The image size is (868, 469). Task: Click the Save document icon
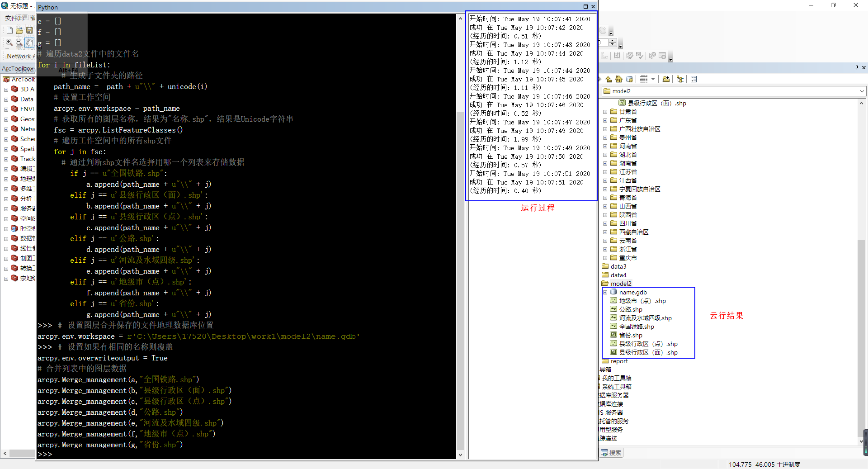click(x=29, y=30)
